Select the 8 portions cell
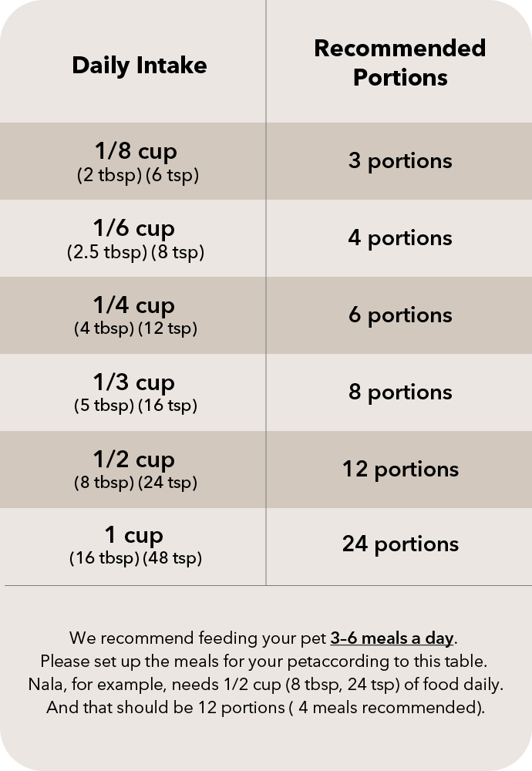 [x=399, y=392]
